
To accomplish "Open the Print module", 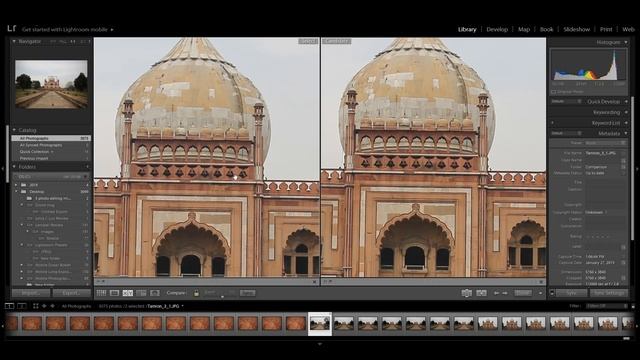I will [606, 29].
